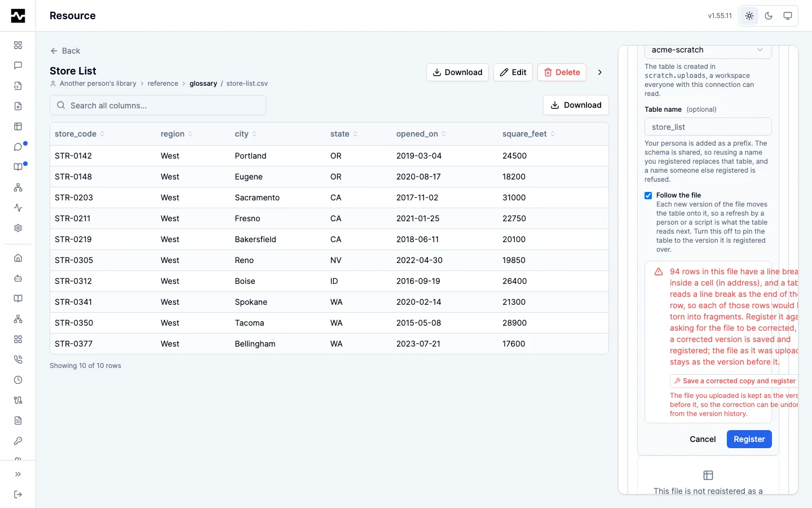This screenshot has height=508, width=812.
Task: Sort by the opened_on column header
Action: (x=421, y=134)
